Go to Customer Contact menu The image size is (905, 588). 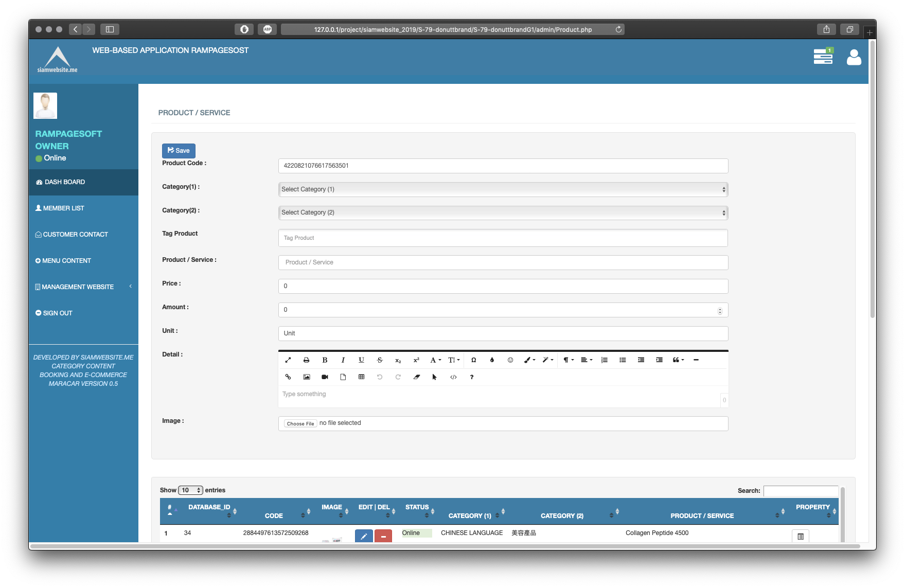[75, 235]
